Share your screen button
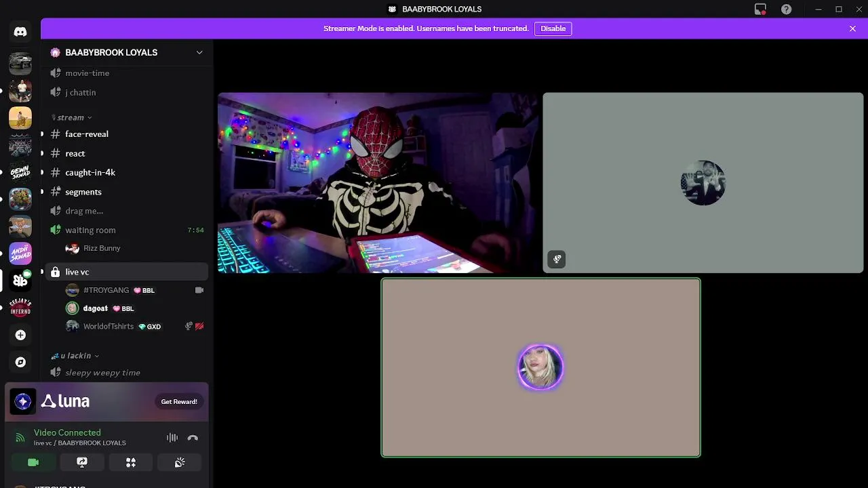 tap(82, 462)
